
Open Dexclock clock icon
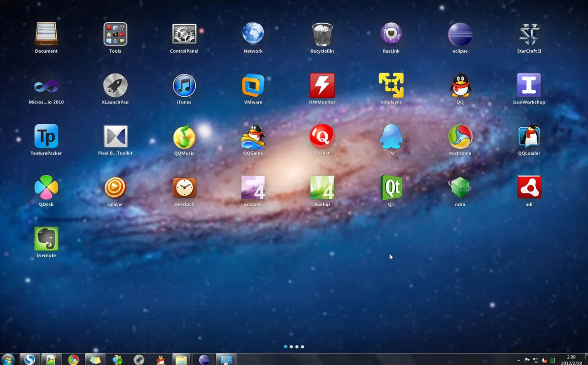coord(184,187)
